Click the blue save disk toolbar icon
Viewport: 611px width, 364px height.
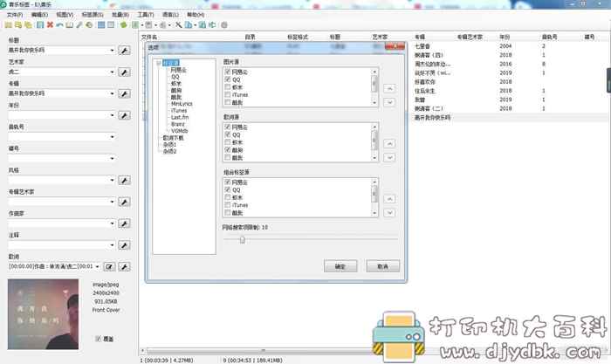(x=40, y=25)
